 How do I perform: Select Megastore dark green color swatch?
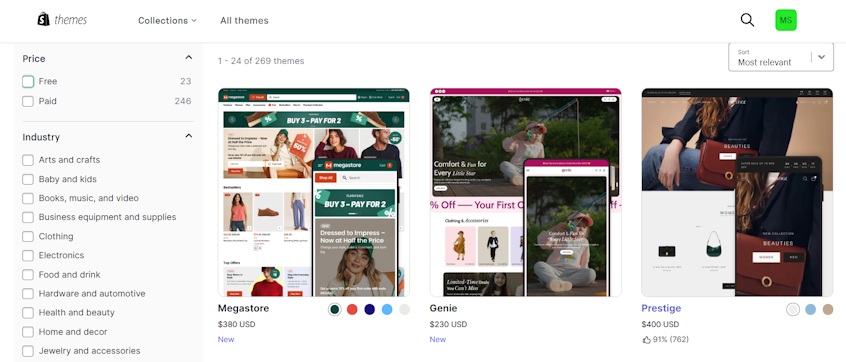click(335, 310)
